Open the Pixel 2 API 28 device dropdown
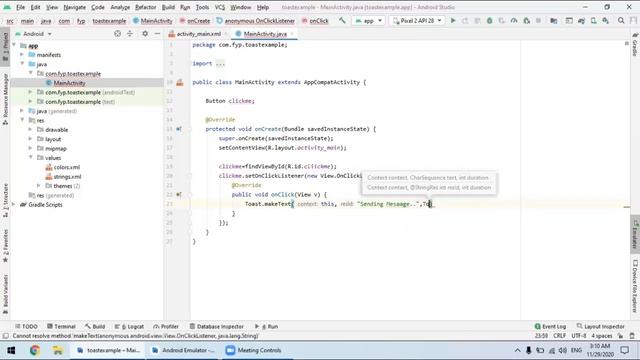This screenshot has height=360, width=640. coord(417,20)
